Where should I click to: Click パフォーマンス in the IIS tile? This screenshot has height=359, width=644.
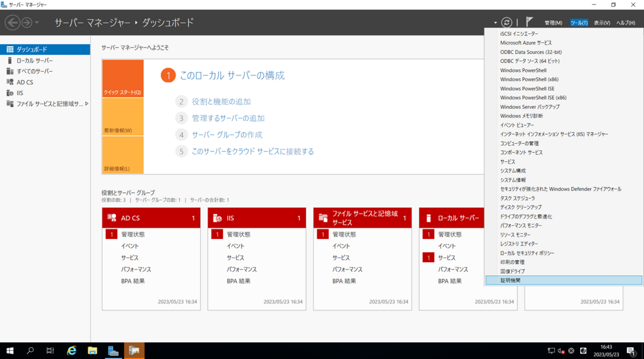coord(242,269)
